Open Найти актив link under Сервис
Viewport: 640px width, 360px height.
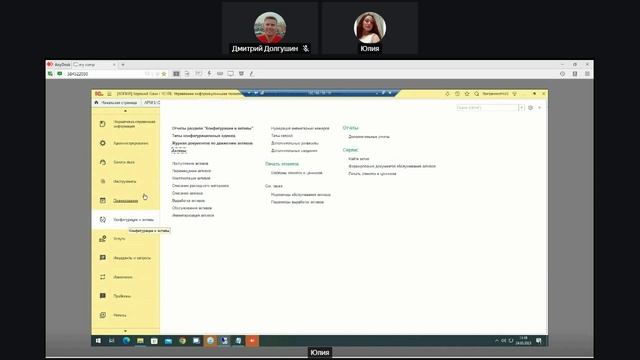[x=359, y=159]
